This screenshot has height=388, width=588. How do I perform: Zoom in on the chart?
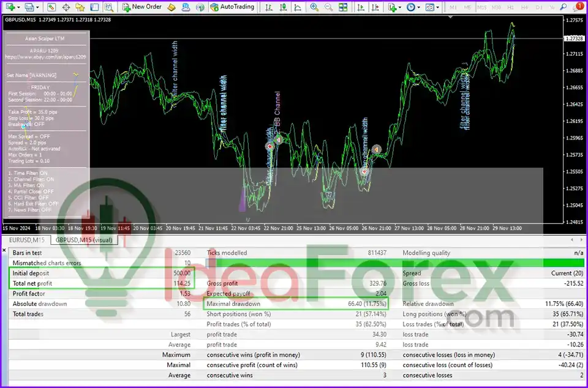coord(314,7)
